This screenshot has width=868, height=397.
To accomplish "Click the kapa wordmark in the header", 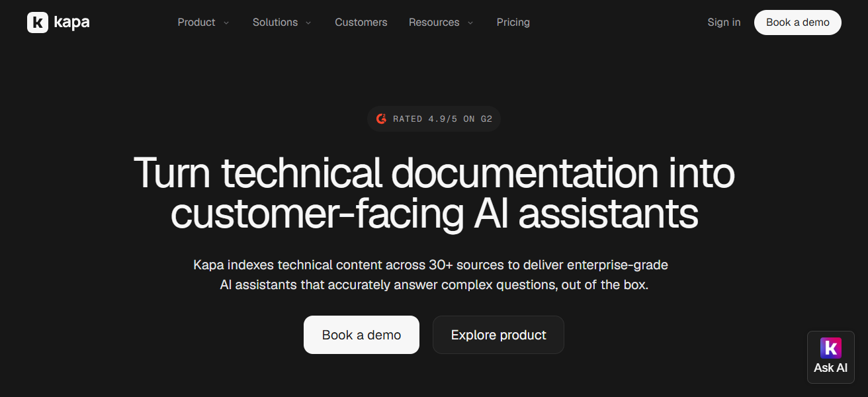I will [71, 22].
